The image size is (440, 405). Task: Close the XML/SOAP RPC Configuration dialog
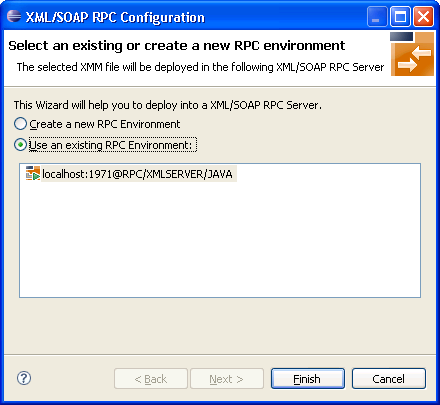[424, 16]
